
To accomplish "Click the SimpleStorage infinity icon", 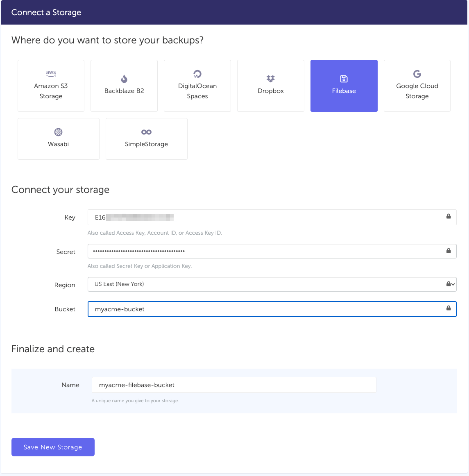I will pyautogui.click(x=146, y=132).
